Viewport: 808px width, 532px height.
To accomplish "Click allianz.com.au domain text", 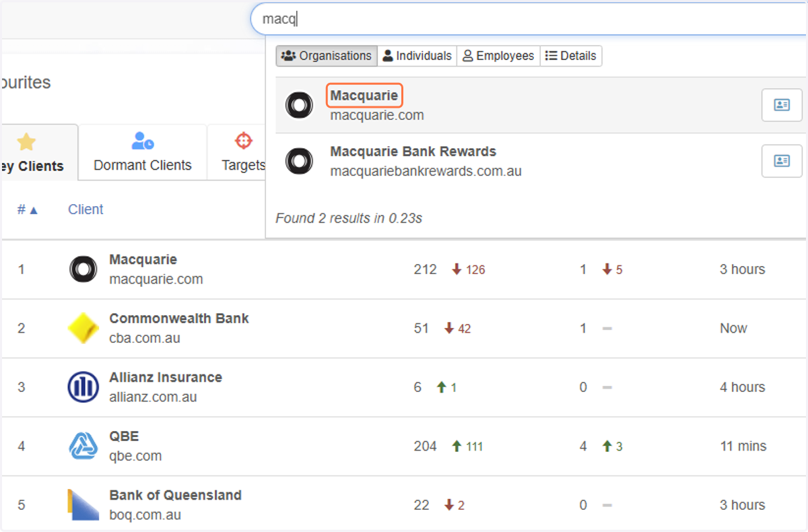I will tap(153, 397).
